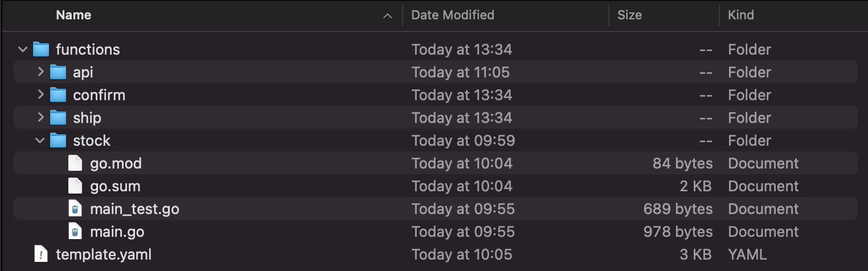
Task: Click the go.mod document icon
Action: (75, 163)
